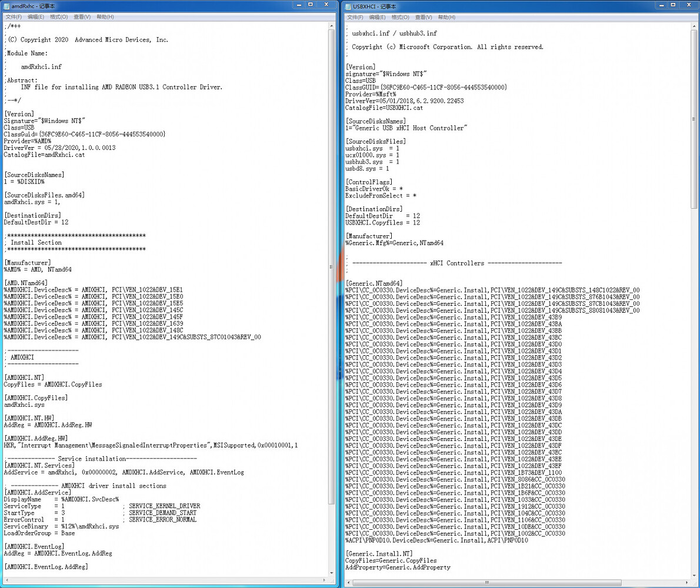The height and width of the screenshot is (588, 700).
Task: Open the 格式(O) menu in USBXHCI window
Action: tap(401, 16)
